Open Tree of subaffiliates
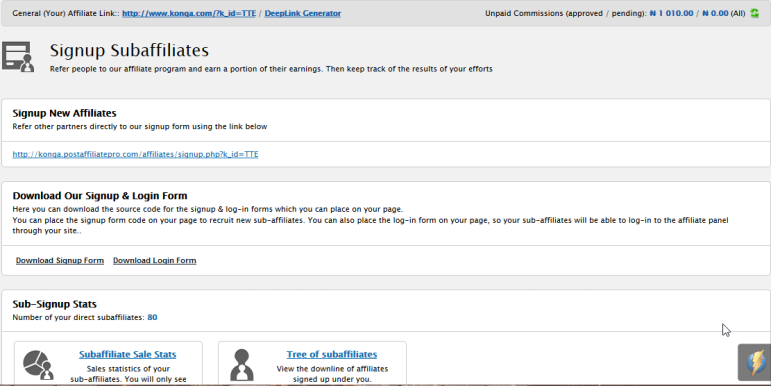The image size is (771, 386). [x=332, y=354]
